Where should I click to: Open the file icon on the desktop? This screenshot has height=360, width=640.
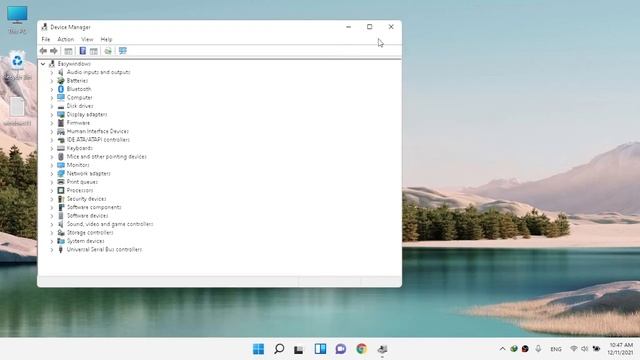pyautogui.click(x=17, y=111)
